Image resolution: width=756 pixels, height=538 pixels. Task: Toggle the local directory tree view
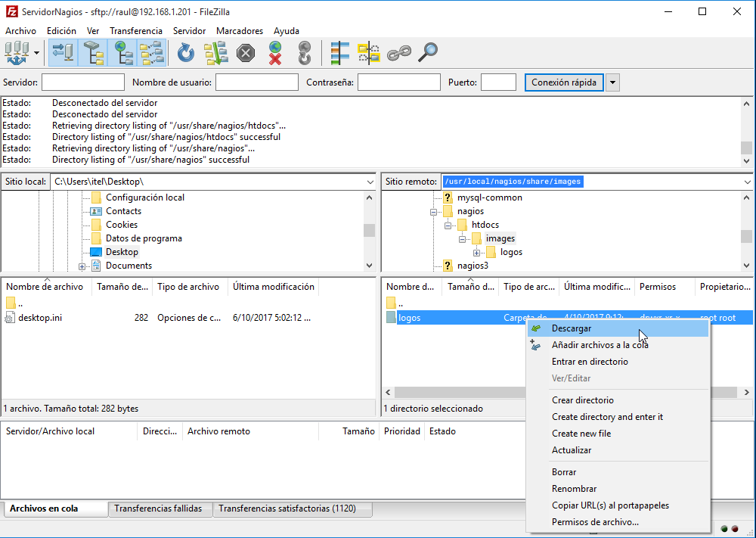coord(91,53)
